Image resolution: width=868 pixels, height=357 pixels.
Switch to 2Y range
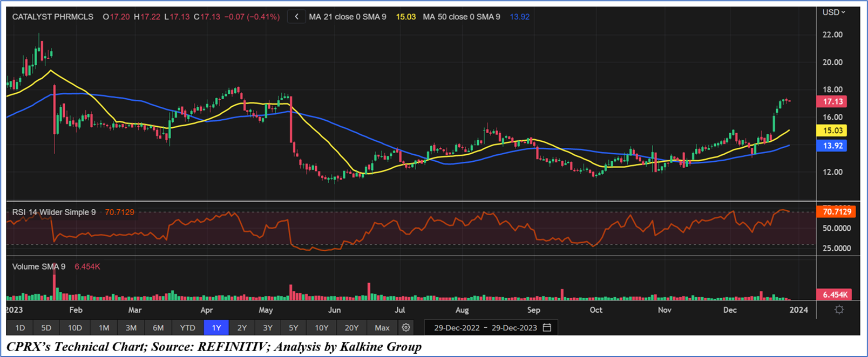click(242, 327)
